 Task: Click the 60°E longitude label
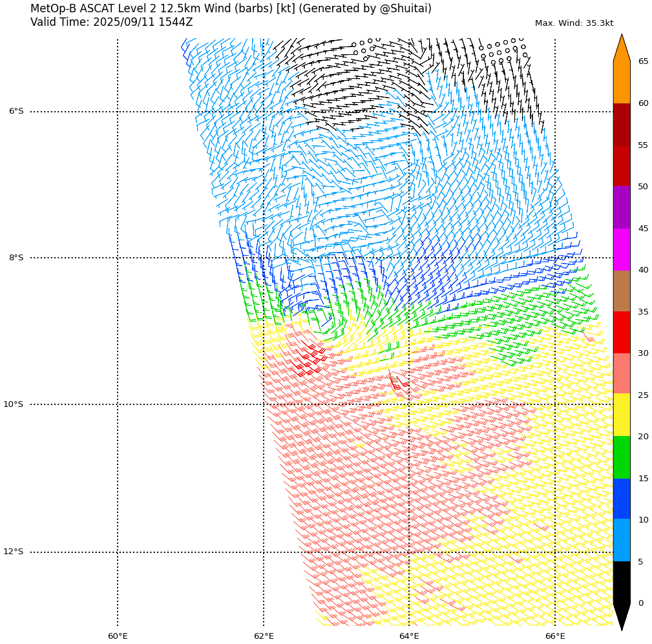pyautogui.click(x=118, y=636)
